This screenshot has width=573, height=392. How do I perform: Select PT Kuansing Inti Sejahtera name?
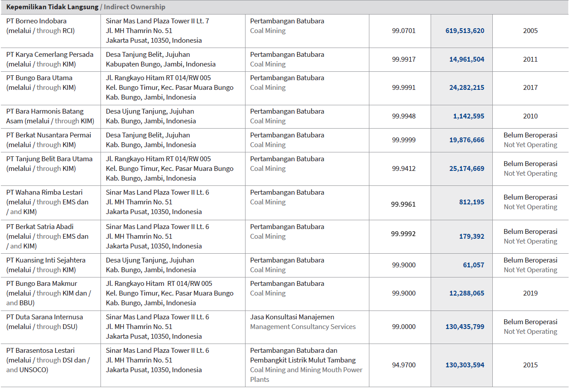pos(46,260)
